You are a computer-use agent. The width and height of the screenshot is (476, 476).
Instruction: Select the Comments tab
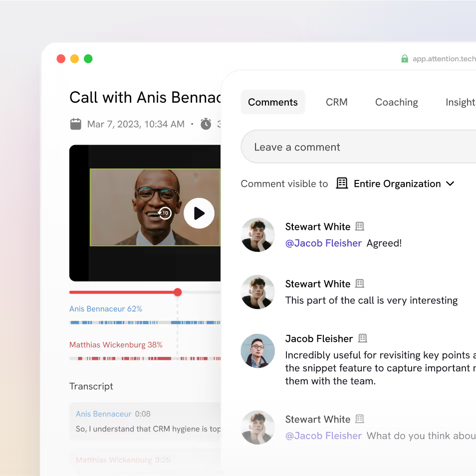[x=272, y=102]
